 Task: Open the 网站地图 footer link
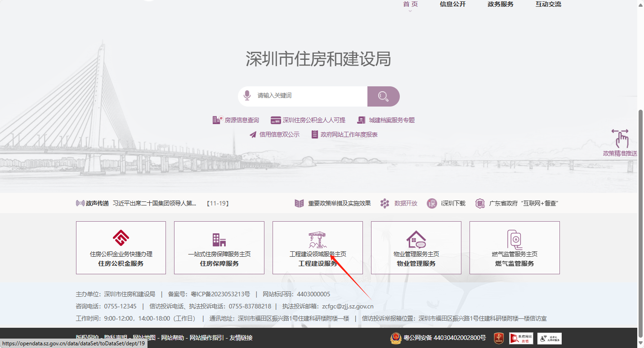144,338
